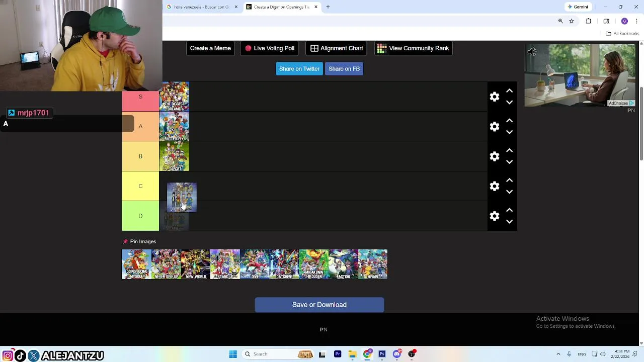This screenshot has width=644, height=362.
Task: Open settings gear for the C tier row
Action: 495,186
